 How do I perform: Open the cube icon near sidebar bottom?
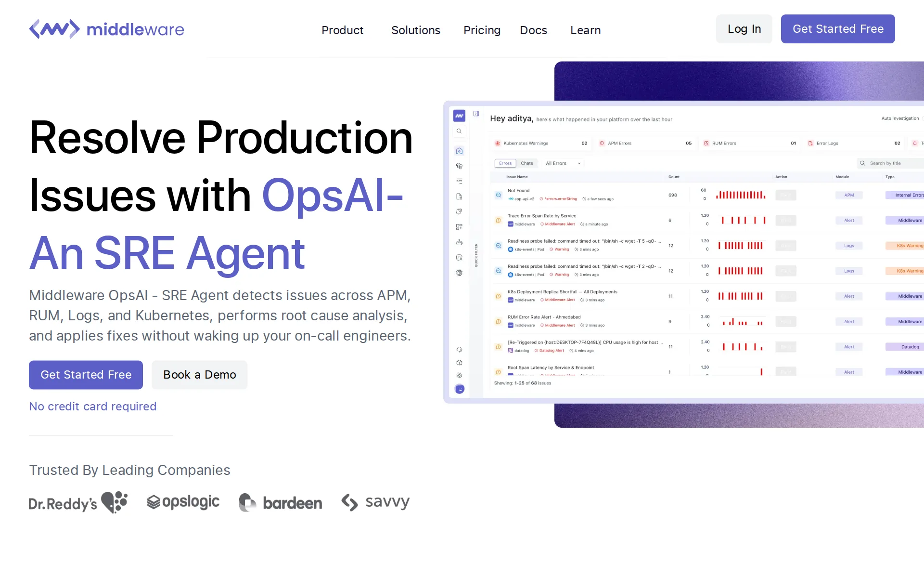tap(459, 363)
